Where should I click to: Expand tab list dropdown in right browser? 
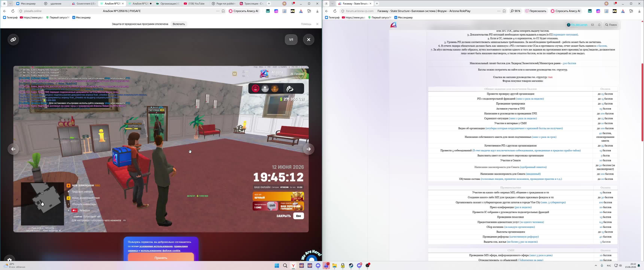332,4
